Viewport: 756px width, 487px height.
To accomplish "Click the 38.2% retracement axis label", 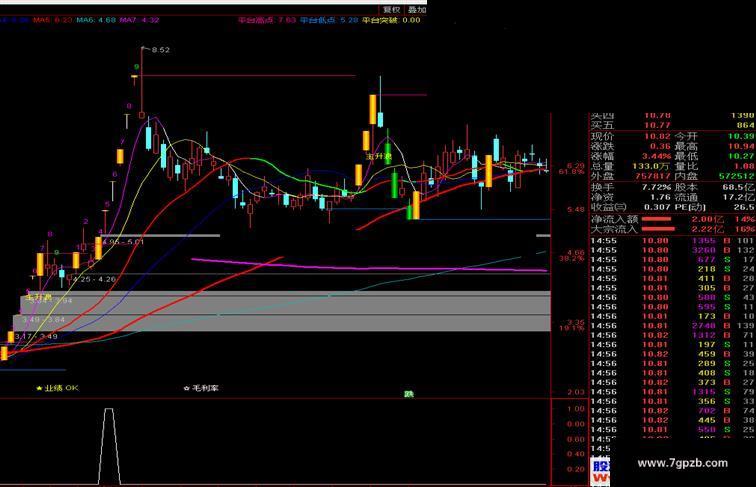I will point(571,258).
